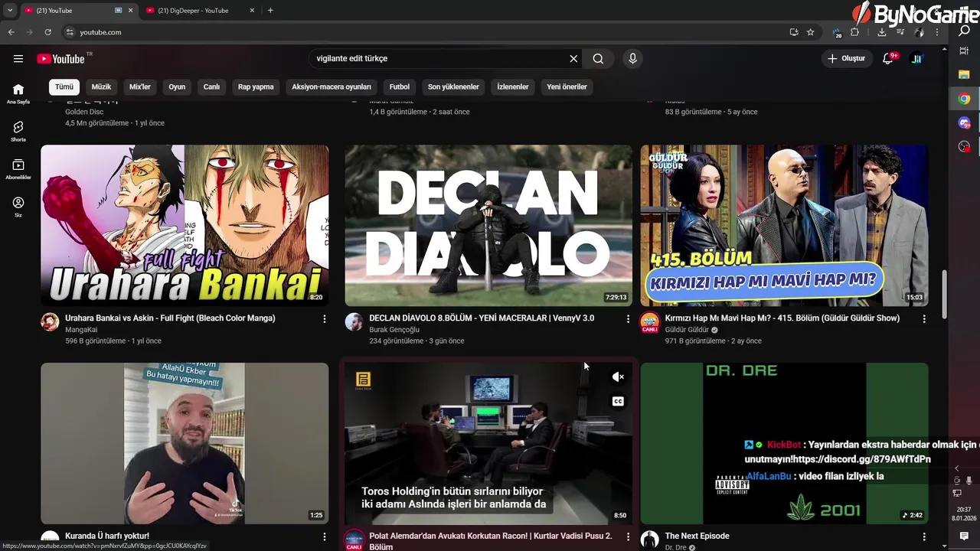Select the Mix'ler filter chip
Viewport: 980px width, 551px height.
click(x=140, y=87)
